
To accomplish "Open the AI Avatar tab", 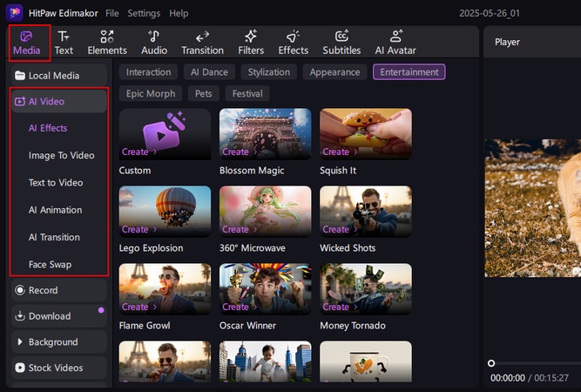I will tap(395, 43).
